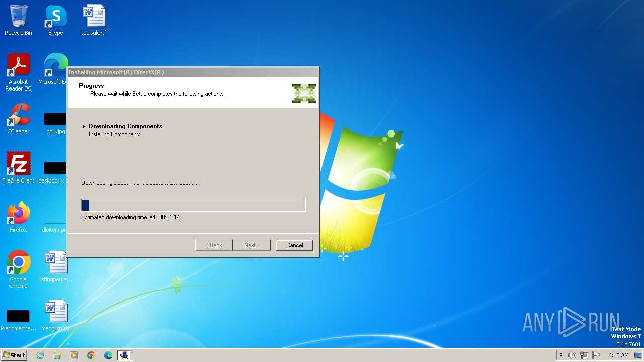Image resolution: width=644 pixels, height=362 pixels.
Task: Open the FileZilla Client shortcut
Action: click(x=18, y=168)
